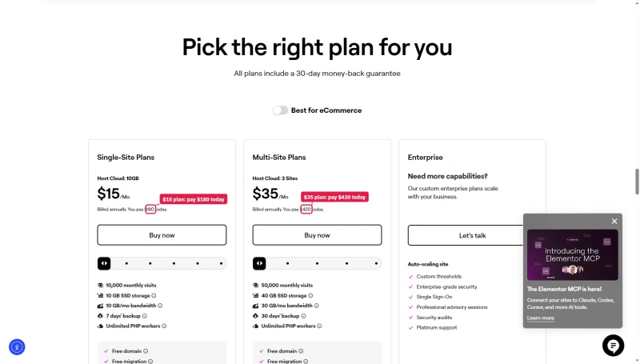Click info icon next to 10 GB SSD storage
The height and width of the screenshot is (364, 640).
(x=154, y=295)
